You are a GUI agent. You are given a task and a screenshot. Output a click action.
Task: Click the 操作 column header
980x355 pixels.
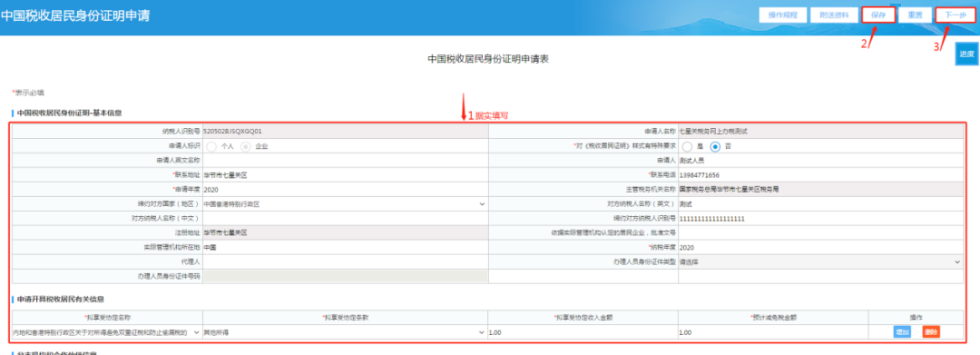[x=916, y=318]
